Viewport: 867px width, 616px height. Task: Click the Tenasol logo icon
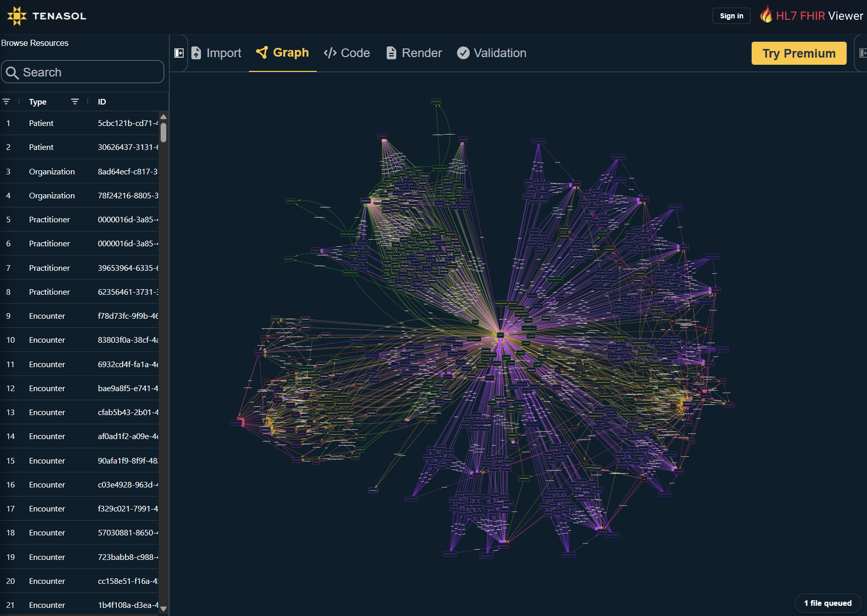[17, 16]
